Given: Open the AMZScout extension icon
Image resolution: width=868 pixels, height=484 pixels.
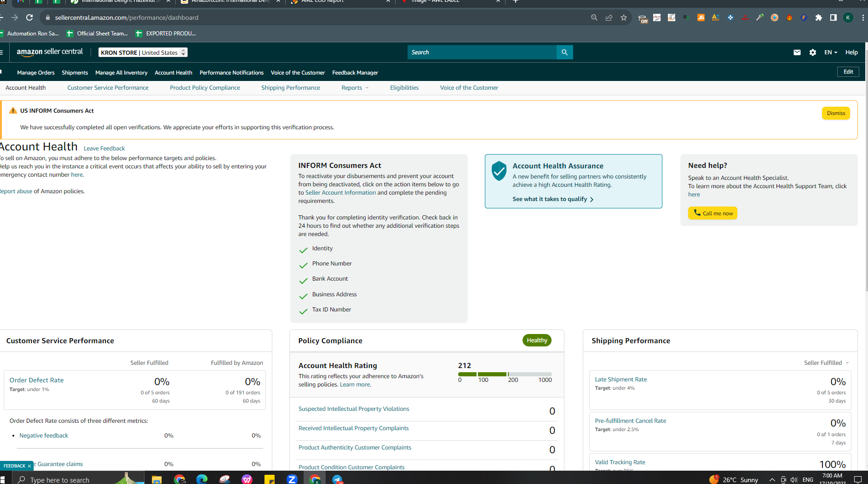Looking at the screenshot, I should pyautogui.click(x=716, y=17).
